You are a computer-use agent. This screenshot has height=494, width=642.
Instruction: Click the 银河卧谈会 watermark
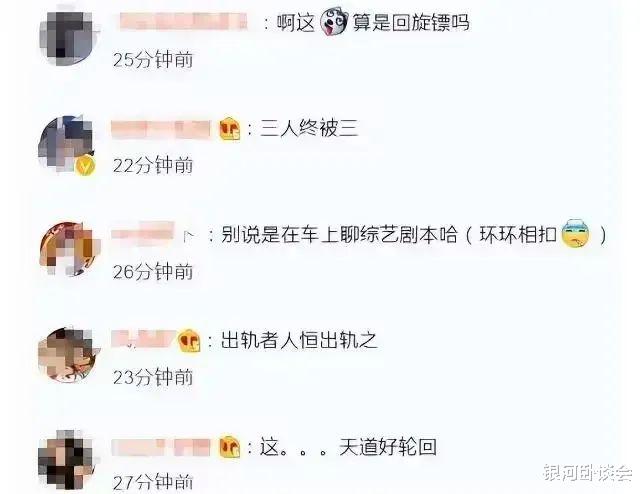tap(588, 473)
